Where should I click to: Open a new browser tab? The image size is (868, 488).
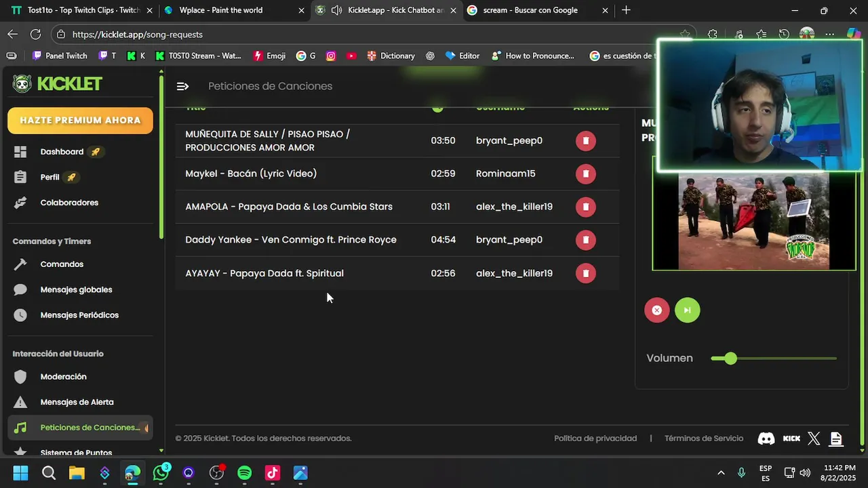tap(626, 10)
